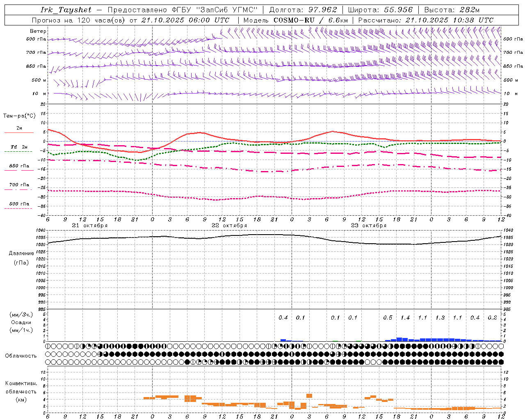Image resolution: width=525 pixels, height=420 pixels.
Task: Select the 2м temperature legend label
Action: 19,128
